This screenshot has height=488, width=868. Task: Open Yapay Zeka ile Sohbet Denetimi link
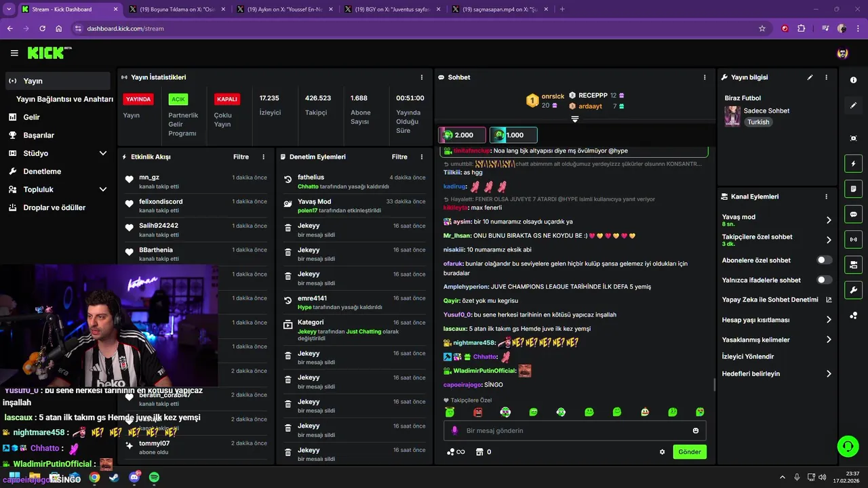click(x=776, y=300)
